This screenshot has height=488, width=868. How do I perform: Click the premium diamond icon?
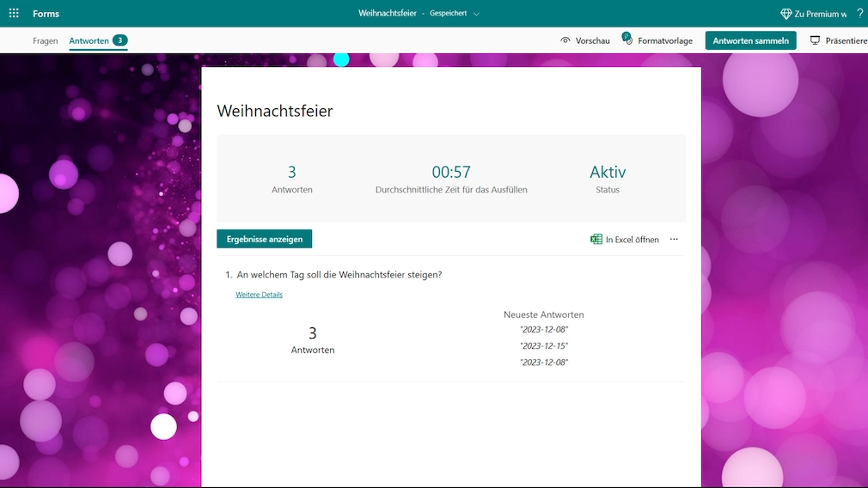(785, 14)
